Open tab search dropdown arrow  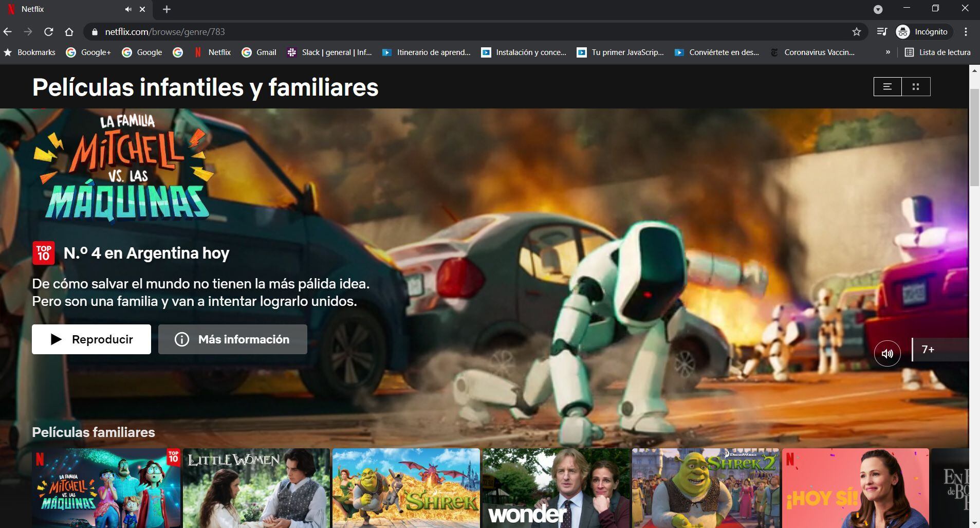pyautogui.click(x=878, y=9)
